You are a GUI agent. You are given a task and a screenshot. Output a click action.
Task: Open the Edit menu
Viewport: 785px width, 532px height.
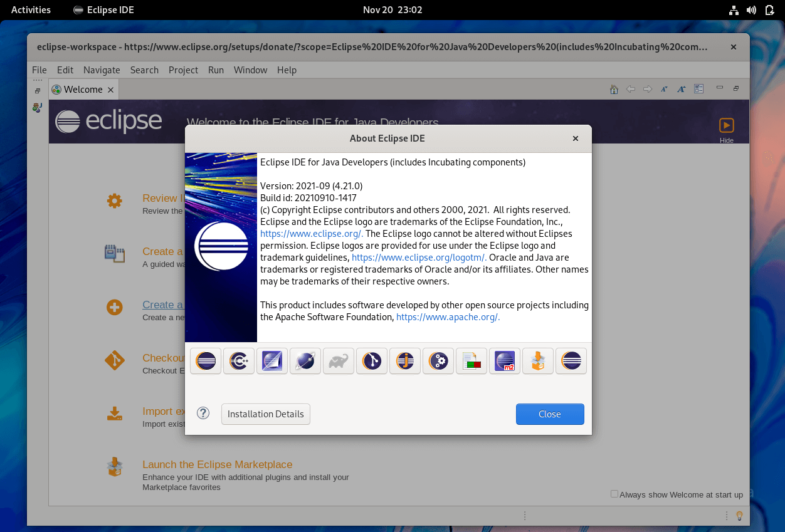65,70
